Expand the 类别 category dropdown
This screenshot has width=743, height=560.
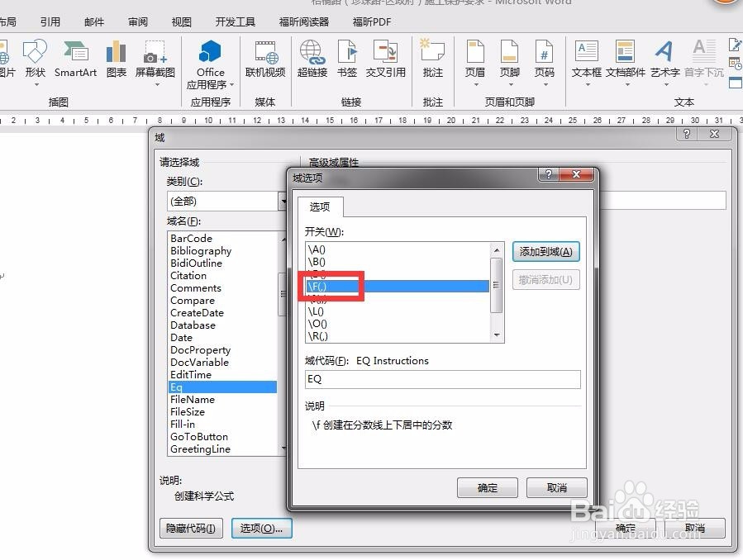[x=283, y=202]
